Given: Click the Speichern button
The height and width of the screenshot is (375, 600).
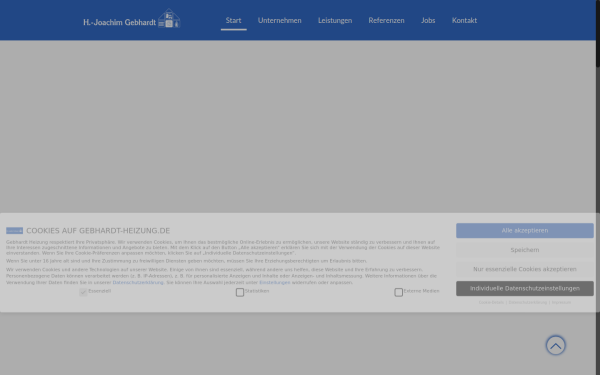Looking at the screenshot, I should tap(525, 250).
